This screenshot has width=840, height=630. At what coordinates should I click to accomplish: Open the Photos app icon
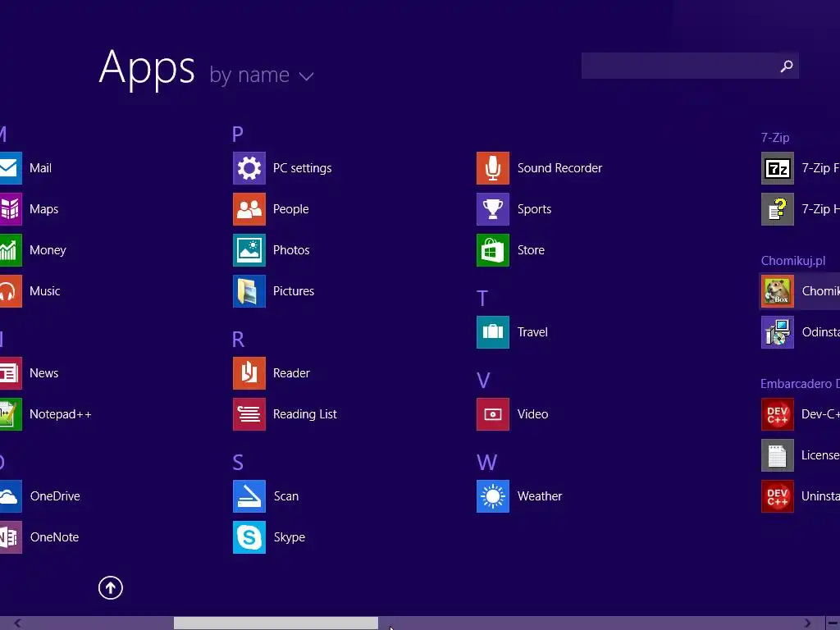tap(249, 250)
